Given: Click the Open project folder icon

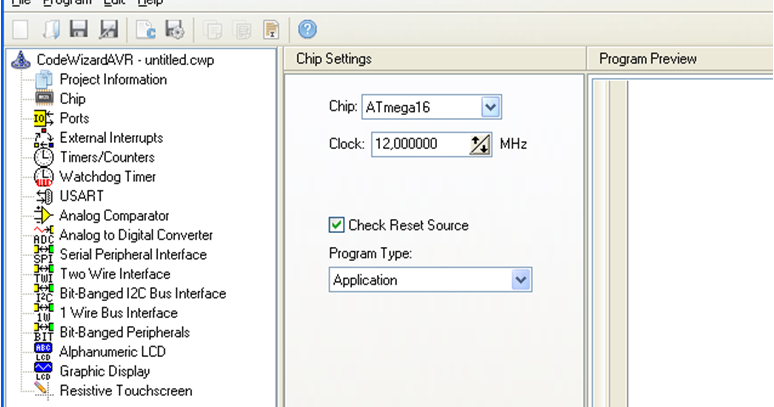Looking at the screenshot, I should click(50, 29).
